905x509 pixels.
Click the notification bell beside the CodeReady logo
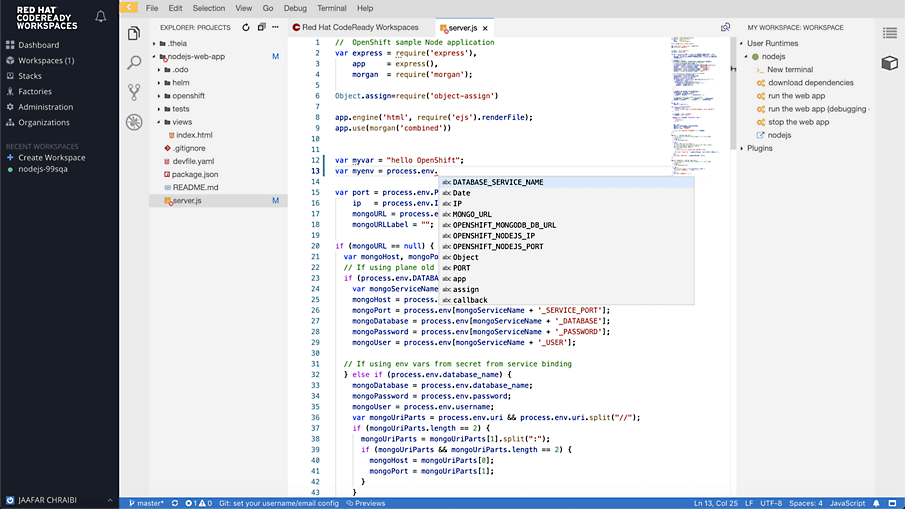[100, 17]
